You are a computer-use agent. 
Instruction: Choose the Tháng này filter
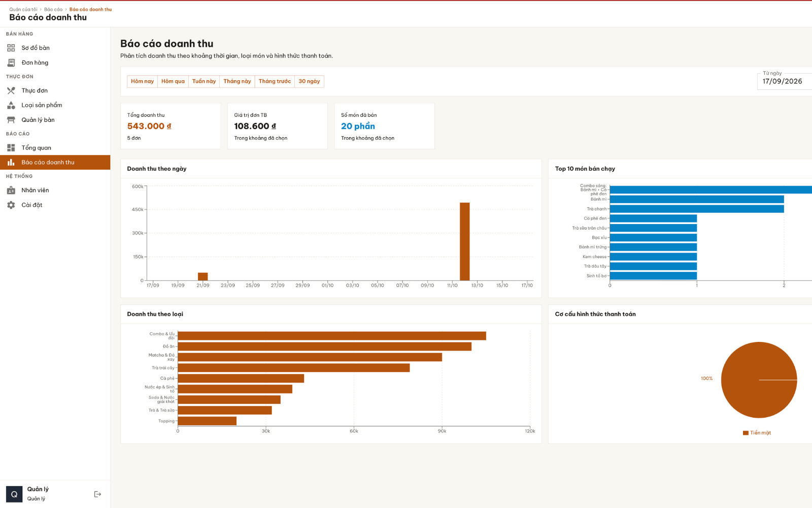[237, 81]
